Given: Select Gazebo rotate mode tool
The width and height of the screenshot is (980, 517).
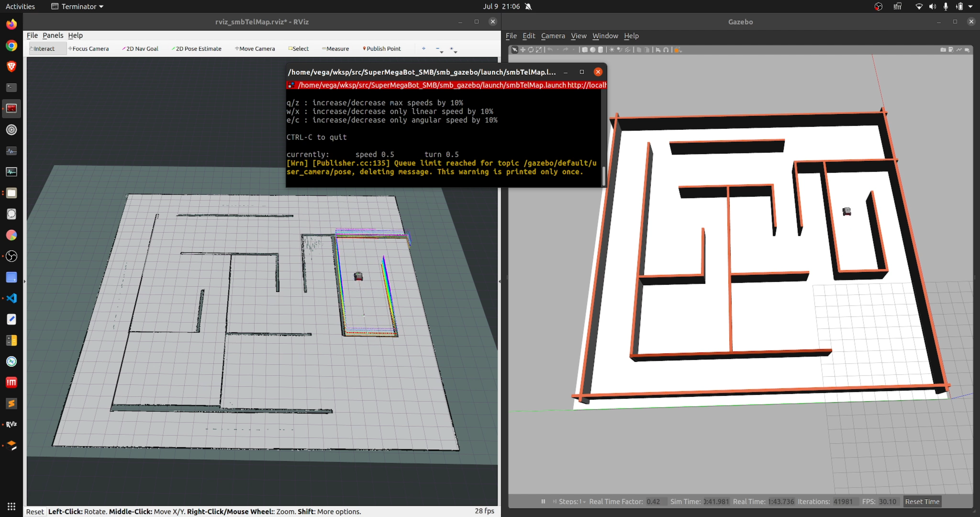Looking at the screenshot, I should click(531, 50).
